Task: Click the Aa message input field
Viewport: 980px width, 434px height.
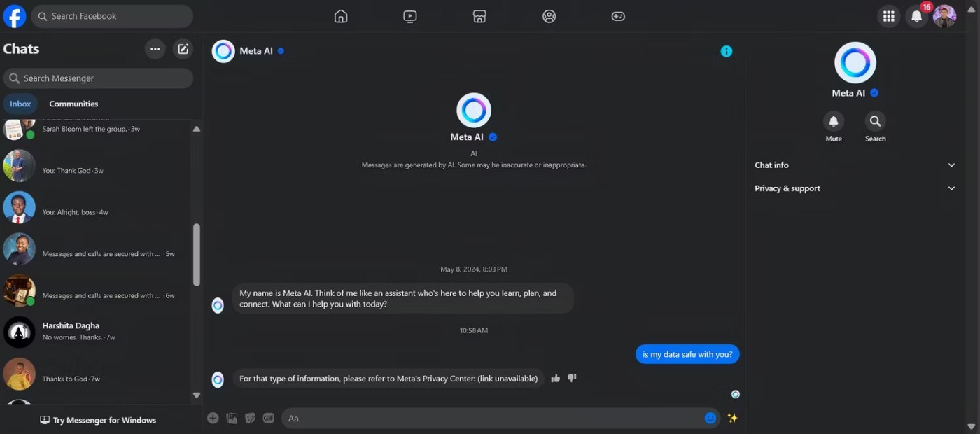Action: click(x=490, y=419)
